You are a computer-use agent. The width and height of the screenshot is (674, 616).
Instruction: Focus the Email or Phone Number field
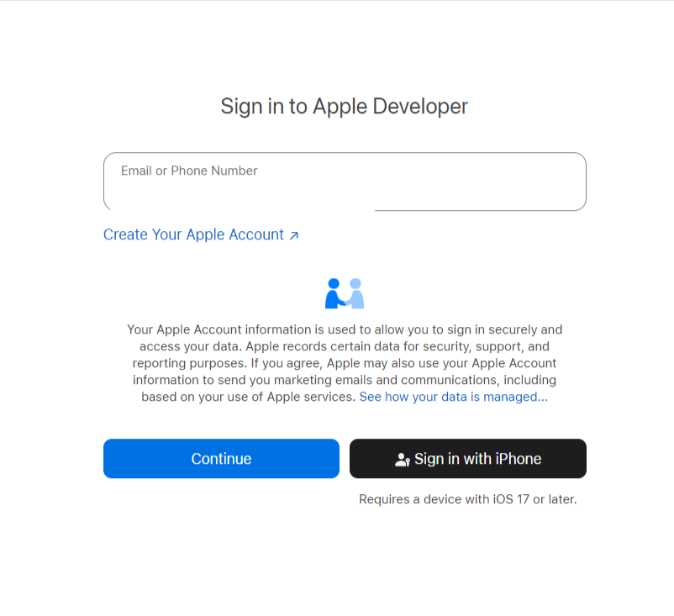(345, 182)
